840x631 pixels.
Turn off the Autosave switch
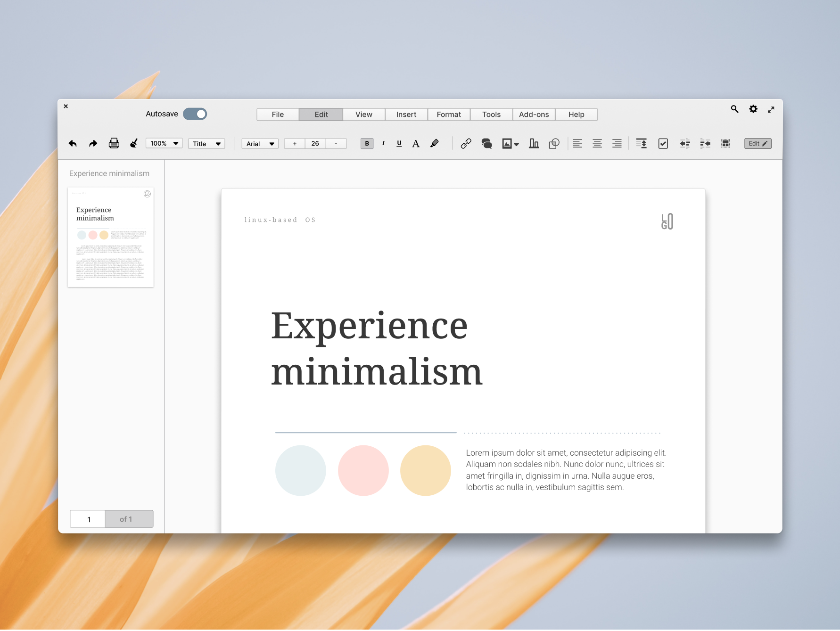pos(195,114)
